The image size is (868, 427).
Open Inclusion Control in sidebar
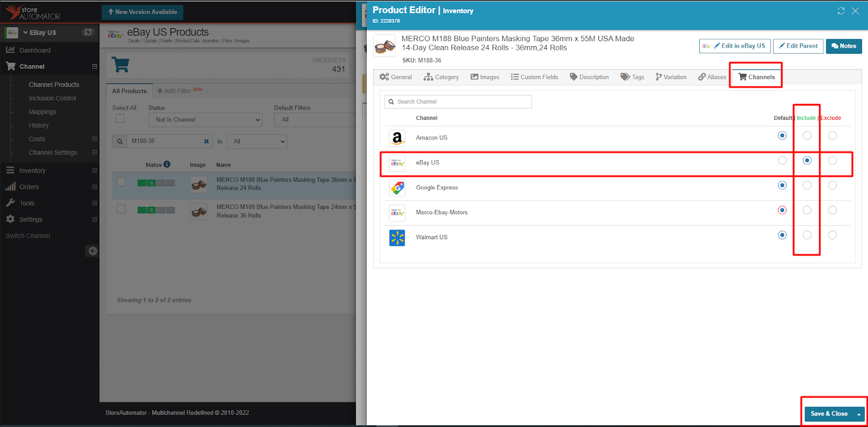(52, 98)
